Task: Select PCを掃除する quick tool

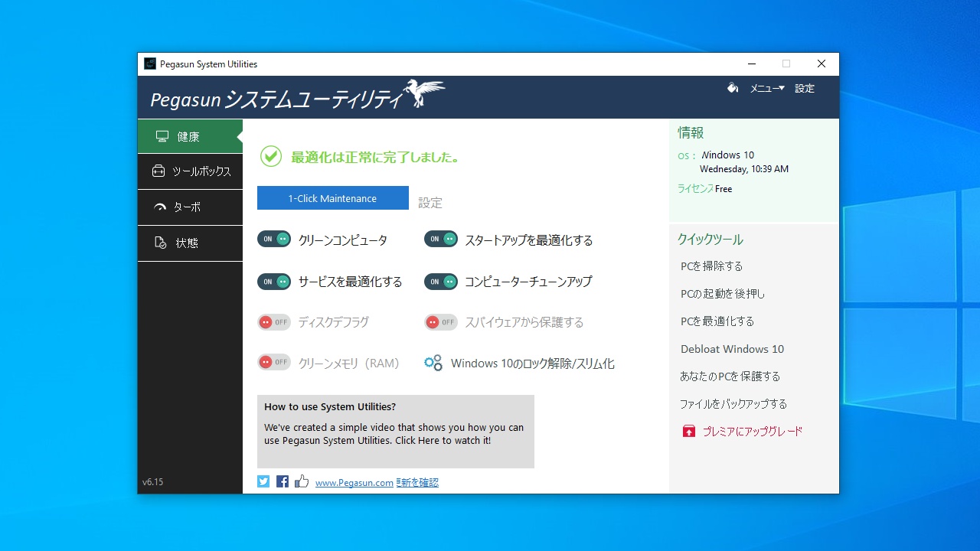Action: [x=712, y=266]
